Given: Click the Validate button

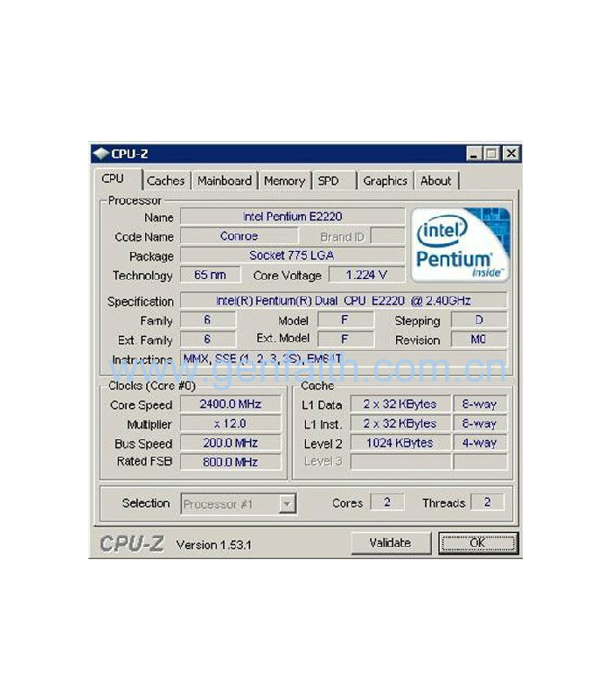Looking at the screenshot, I should 391,542.
